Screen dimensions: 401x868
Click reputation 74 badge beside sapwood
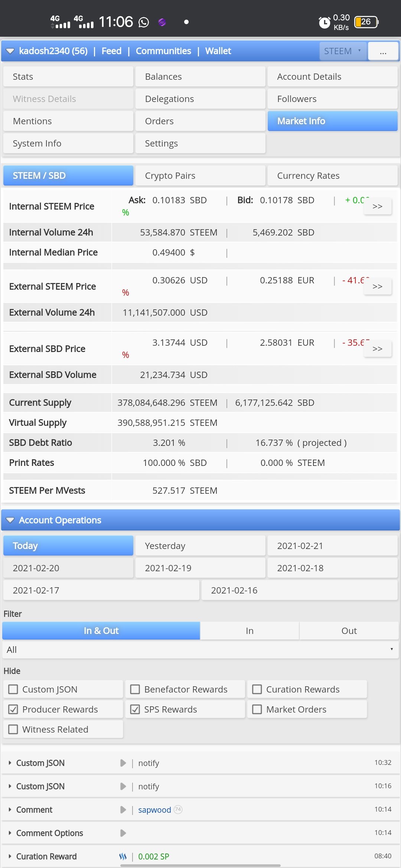(x=178, y=809)
